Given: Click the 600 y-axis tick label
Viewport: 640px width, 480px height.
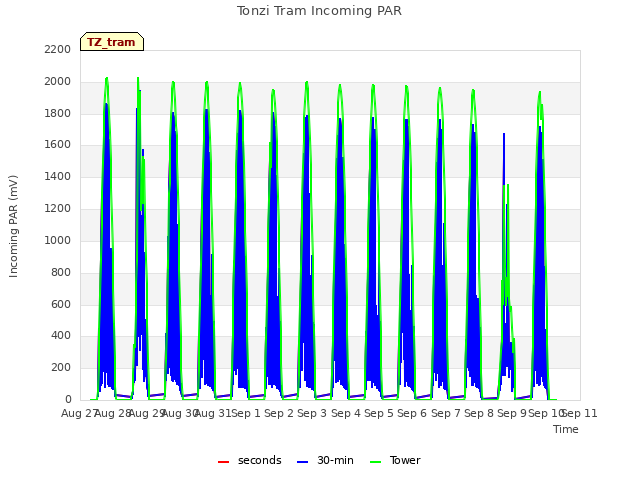Looking at the screenshot, I should point(61,304).
